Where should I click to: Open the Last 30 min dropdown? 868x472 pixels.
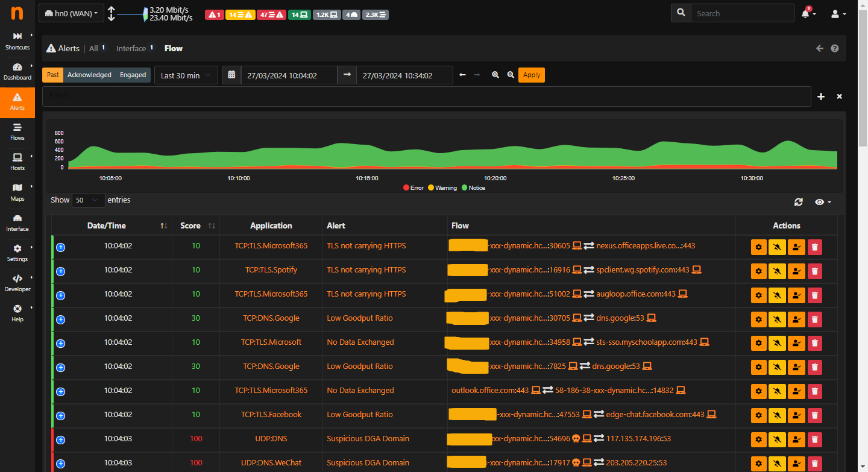[x=186, y=75]
